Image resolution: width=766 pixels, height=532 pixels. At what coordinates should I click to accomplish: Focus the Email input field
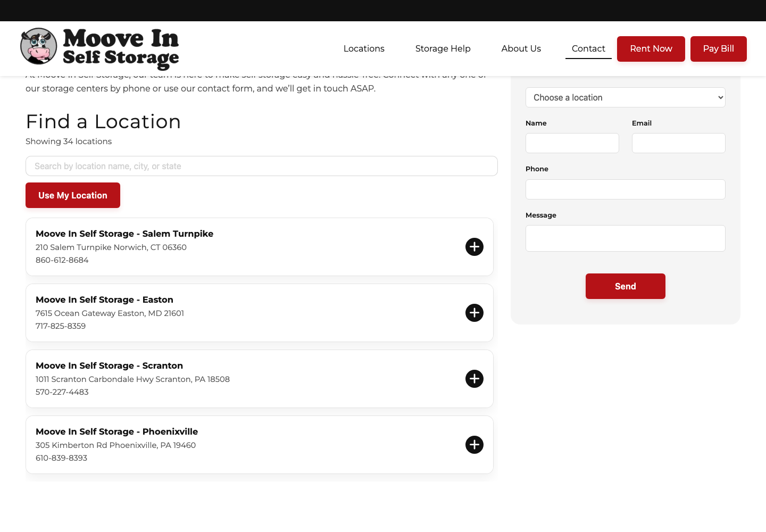679,143
